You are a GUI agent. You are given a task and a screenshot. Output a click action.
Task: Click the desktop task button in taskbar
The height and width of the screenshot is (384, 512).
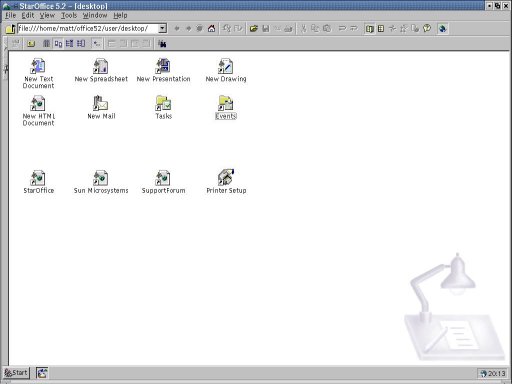42,373
